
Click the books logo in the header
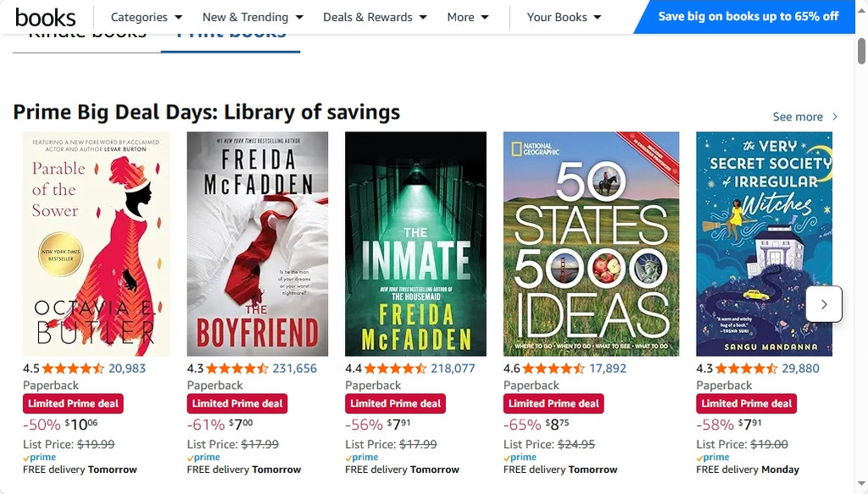coord(45,17)
